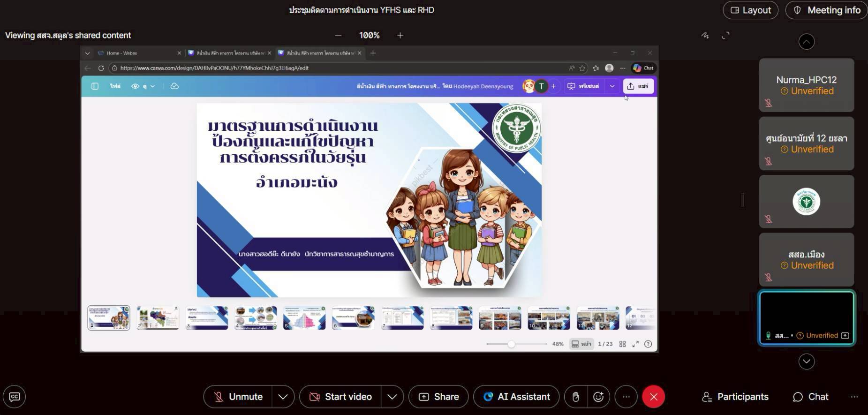Expand video options arrow beside Start video
The height and width of the screenshot is (415, 868).
pos(392,397)
